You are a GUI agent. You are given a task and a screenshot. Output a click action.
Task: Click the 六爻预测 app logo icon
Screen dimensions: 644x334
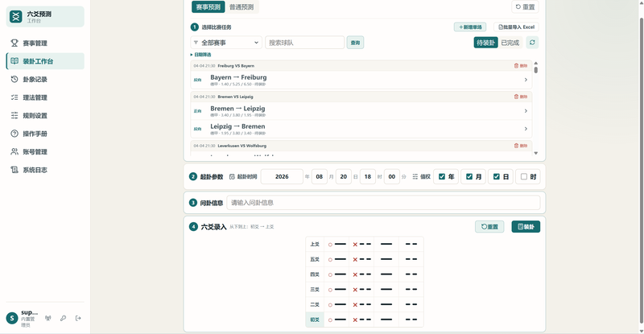coord(16,16)
